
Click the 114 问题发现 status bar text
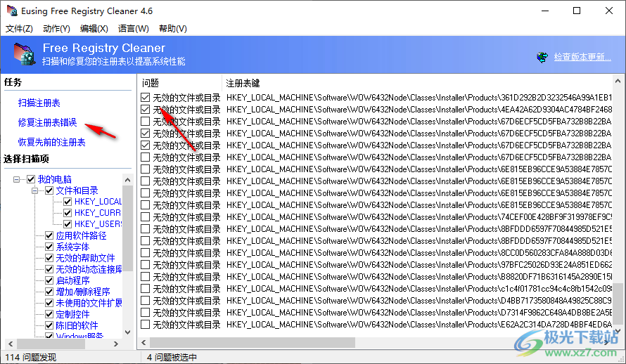coord(31,357)
